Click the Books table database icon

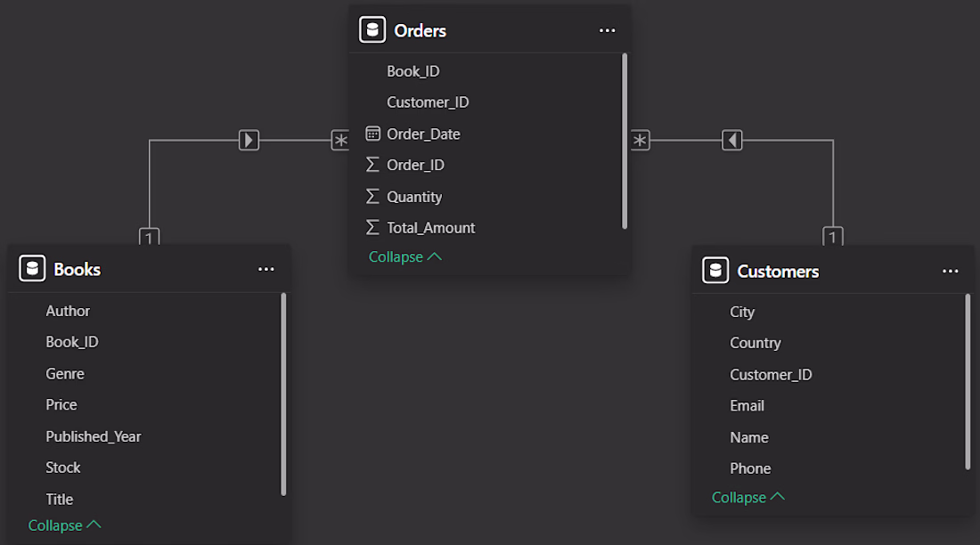32,268
